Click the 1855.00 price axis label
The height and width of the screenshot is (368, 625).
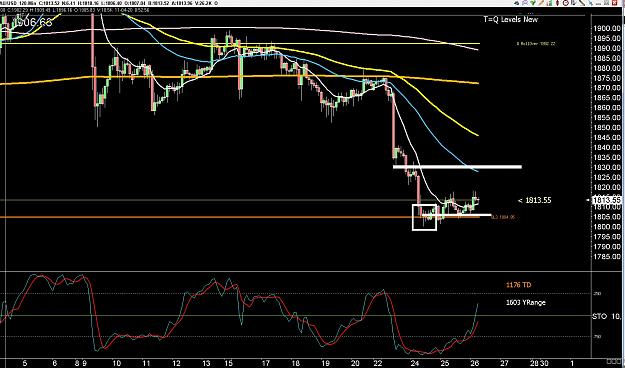tap(607, 118)
